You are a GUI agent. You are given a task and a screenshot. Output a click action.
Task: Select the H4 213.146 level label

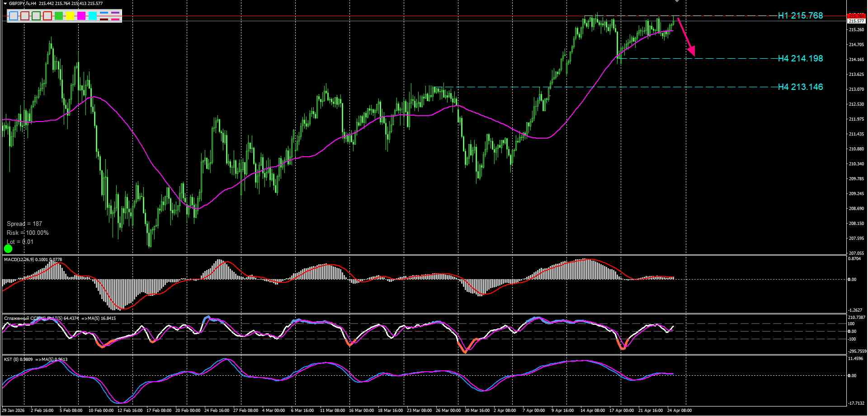pyautogui.click(x=800, y=87)
